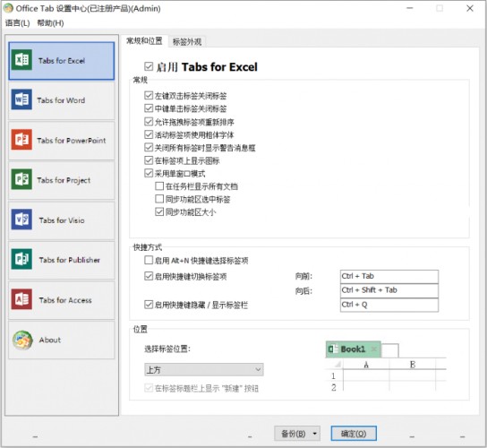Open the 语言(L) menu
The width and height of the screenshot is (487, 448).
point(17,23)
